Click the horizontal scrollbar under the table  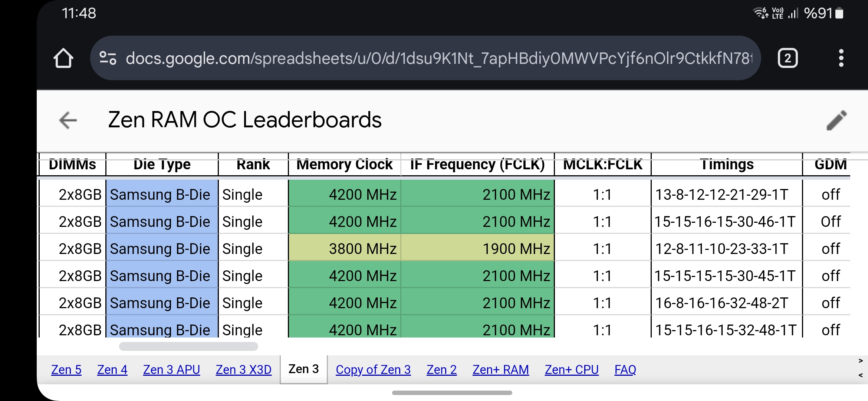coord(188,346)
